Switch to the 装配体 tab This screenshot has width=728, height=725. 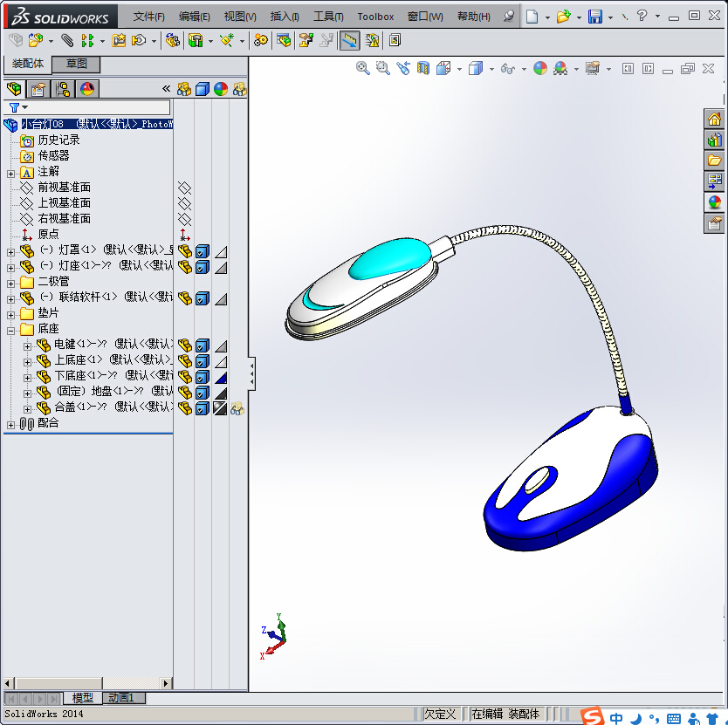27,64
